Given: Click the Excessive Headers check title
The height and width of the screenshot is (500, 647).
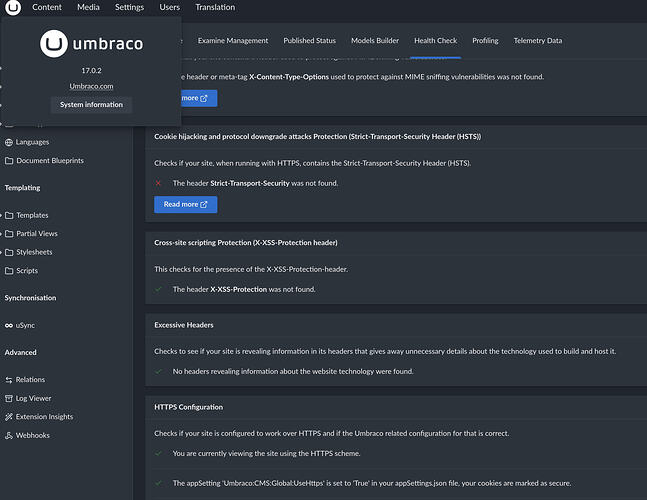Looking at the screenshot, I should [184, 325].
